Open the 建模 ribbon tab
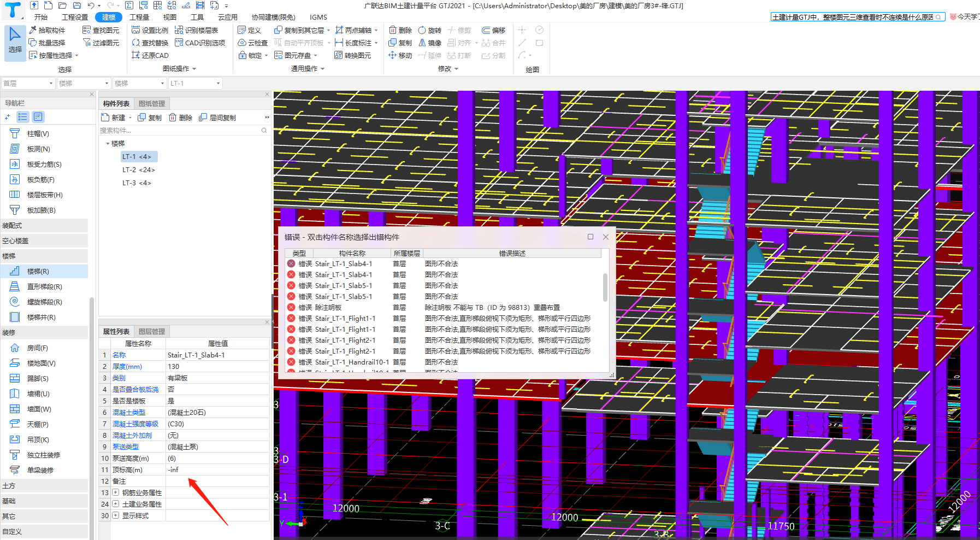980x540 pixels. [109, 17]
